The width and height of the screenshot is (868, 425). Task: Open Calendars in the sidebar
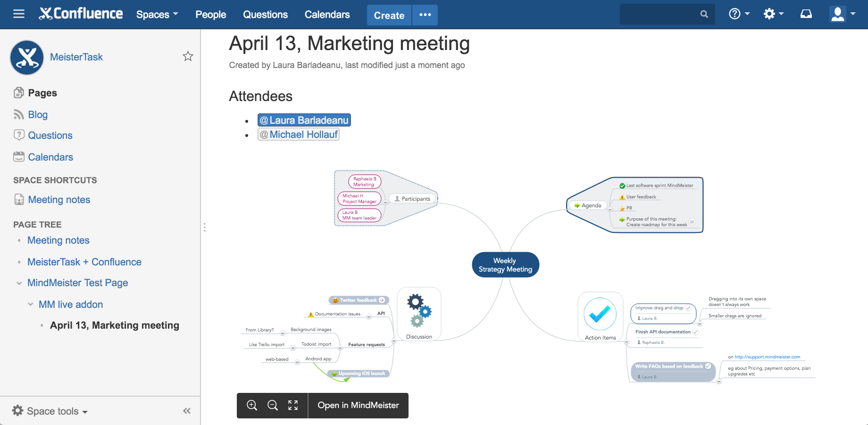[x=50, y=157]
